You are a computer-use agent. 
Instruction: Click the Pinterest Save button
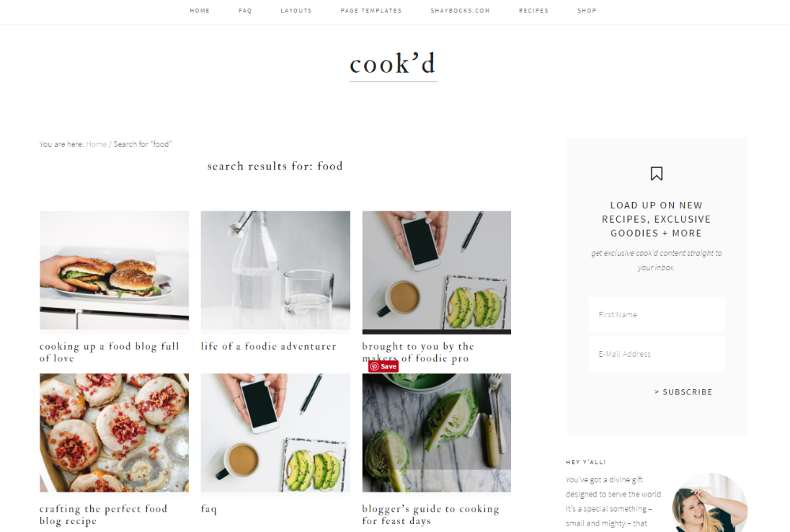coord(383,366)
